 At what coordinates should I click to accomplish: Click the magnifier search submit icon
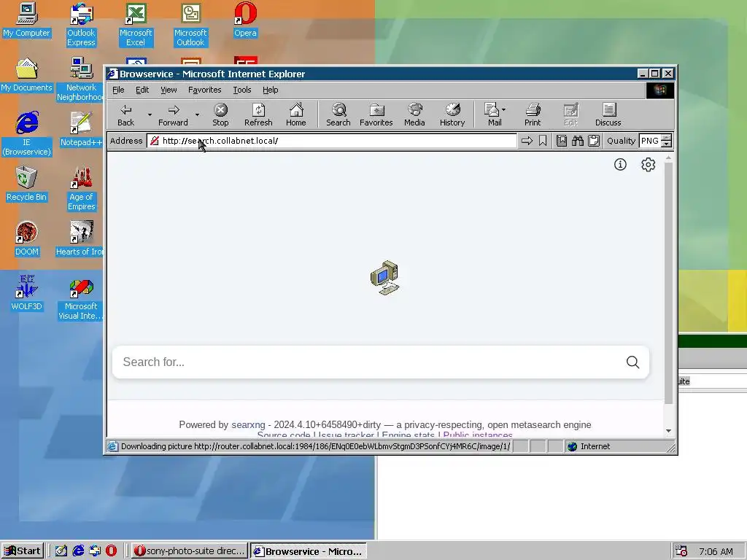(632, 362)
